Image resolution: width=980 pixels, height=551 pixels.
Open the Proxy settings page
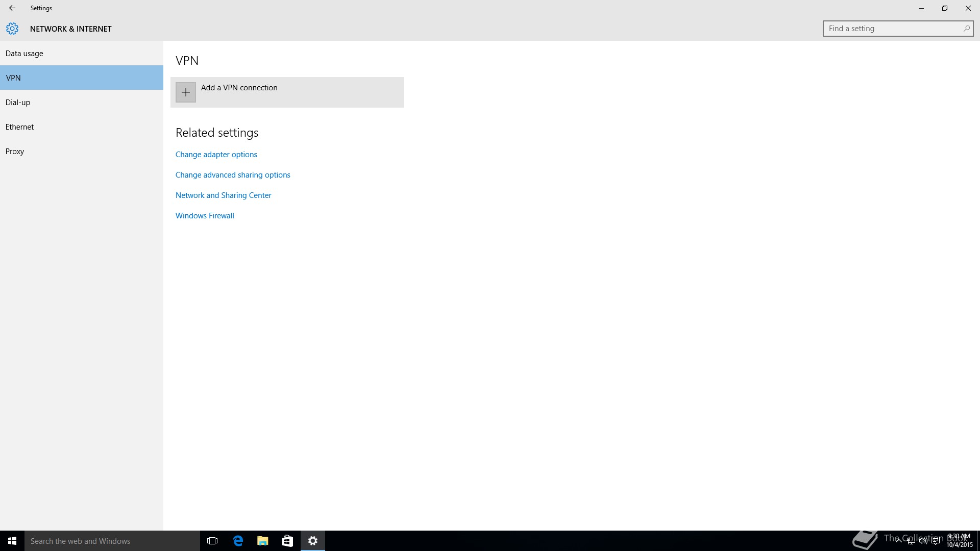[15, 151]
